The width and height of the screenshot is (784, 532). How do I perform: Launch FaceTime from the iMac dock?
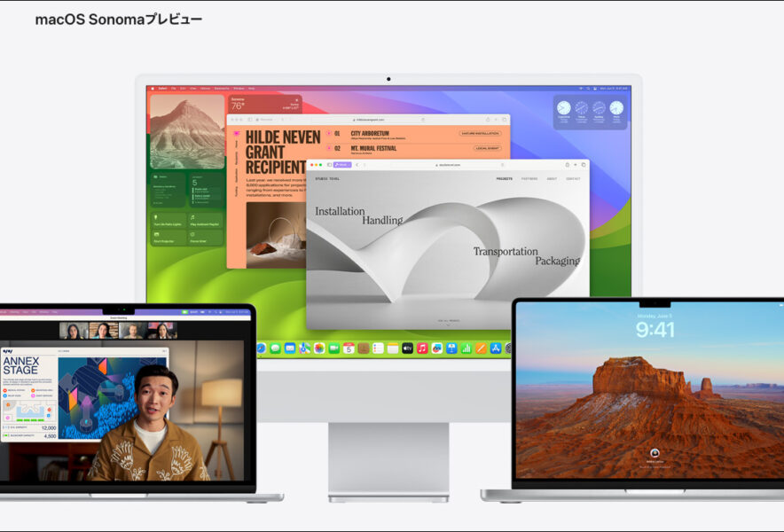[334, 348]
